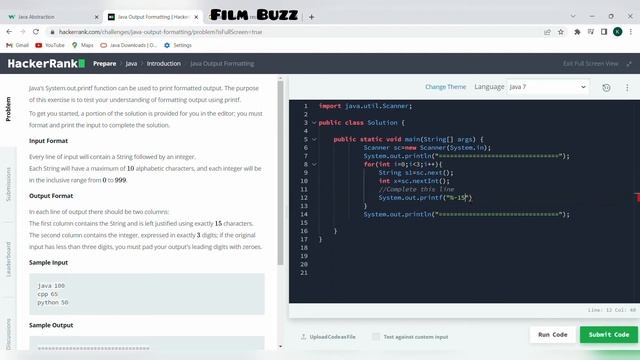Click Exit Full Screen View

(x=590, y=64)
